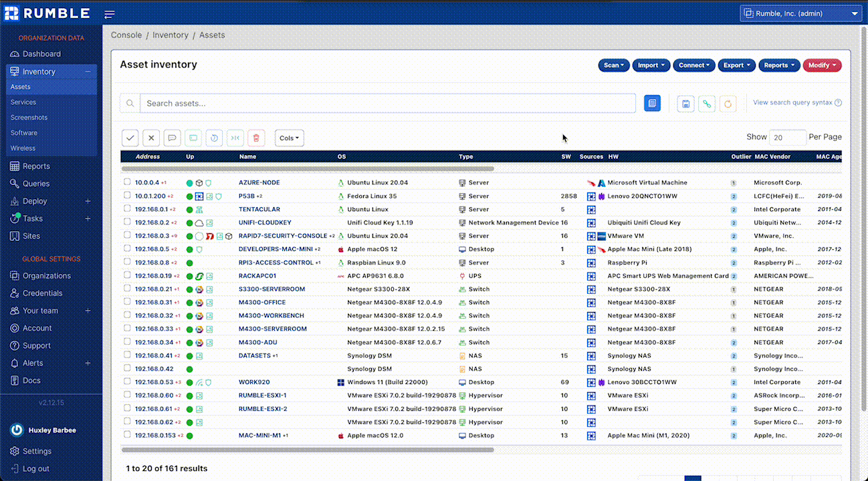Refresh results with the circular arrow icon
Screen dimensions: 868x481
pyautogui.click(x=728, y=104)
